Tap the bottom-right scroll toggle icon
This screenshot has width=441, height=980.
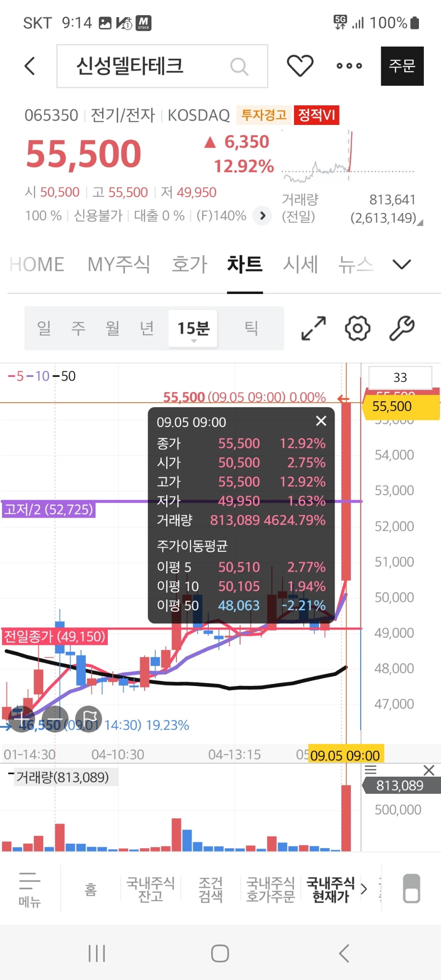pos(412,888)
